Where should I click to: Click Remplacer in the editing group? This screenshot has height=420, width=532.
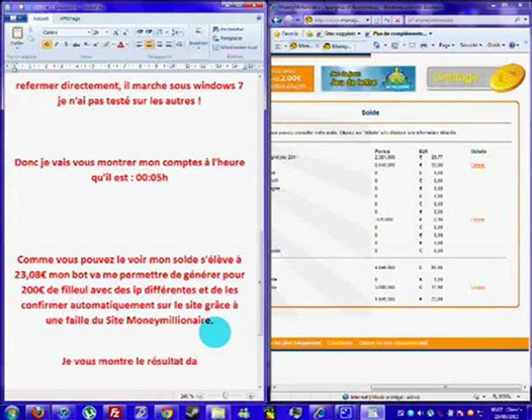pyautogui.click(x=228, y=38)
